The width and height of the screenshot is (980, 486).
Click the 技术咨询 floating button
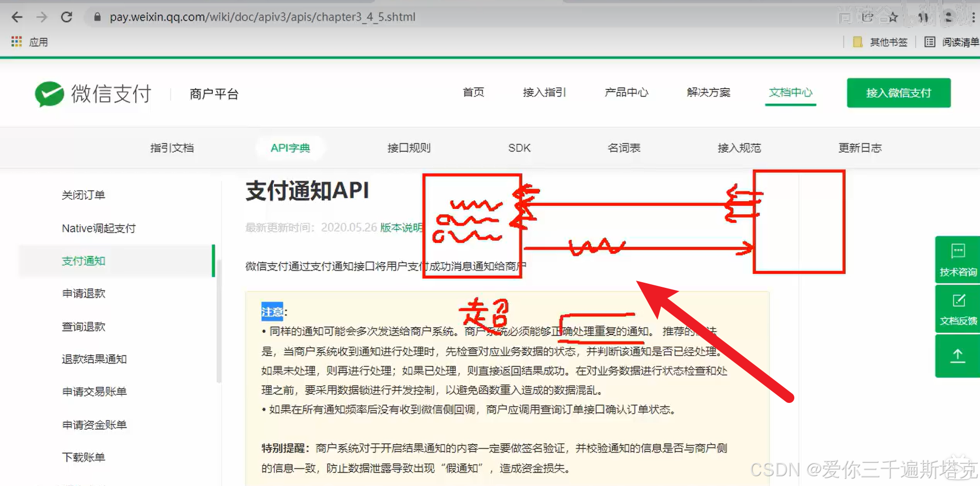pyautogui.click(x=958, y=260)
